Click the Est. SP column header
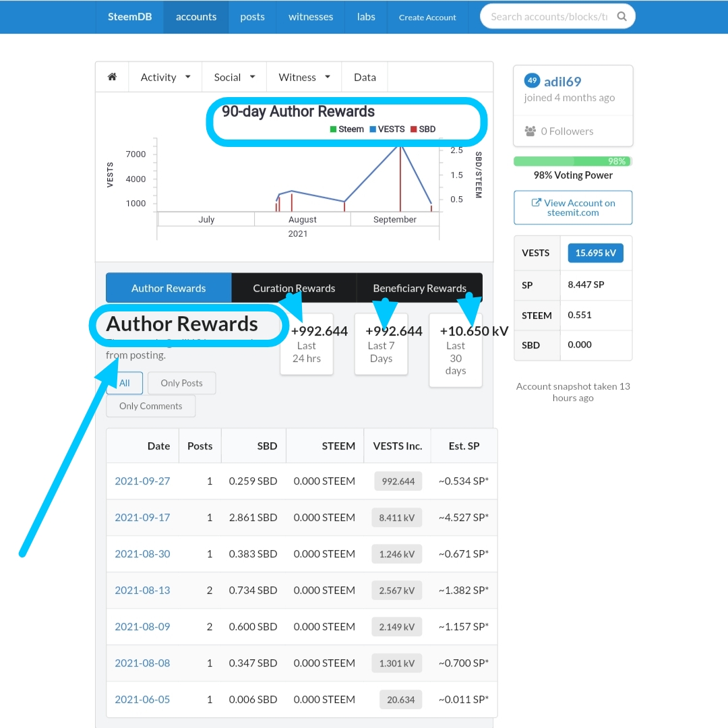The image size is (728, 728). (x=464, y=446)
